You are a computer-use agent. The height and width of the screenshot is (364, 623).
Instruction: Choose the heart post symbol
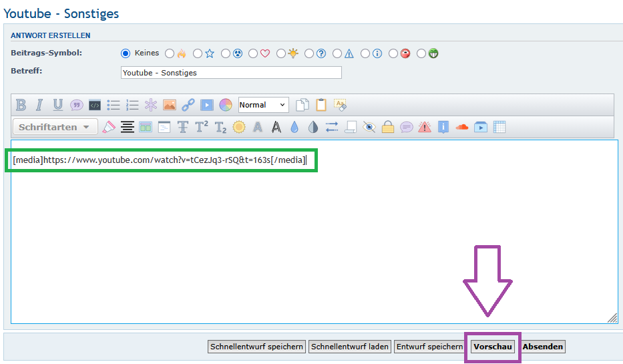coord(253,53)
